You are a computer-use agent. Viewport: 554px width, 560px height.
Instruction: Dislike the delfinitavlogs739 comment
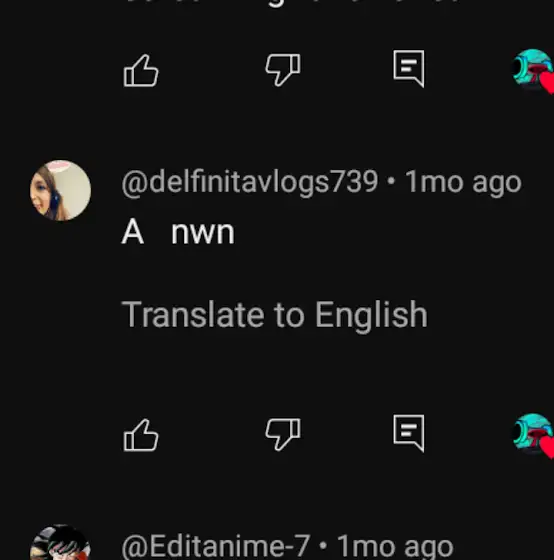[x=283, y=434]
